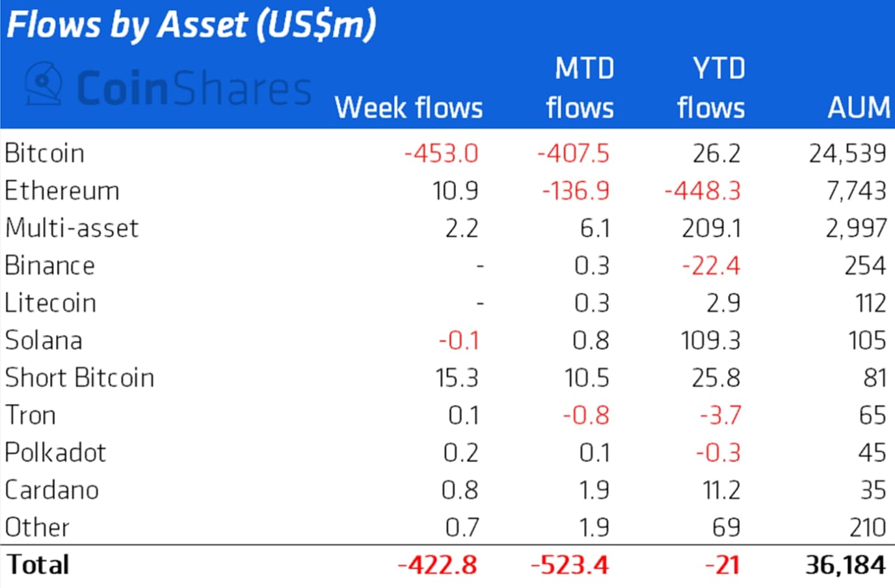Select the Multi-asset row label
This screenshot has height=588, width=895.
point(72,228)
